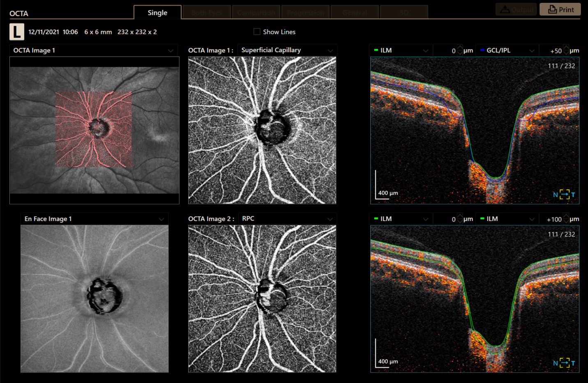Click the N-T scan direction icon in lower B-scan
588x383 pixels.
(564, 363)
